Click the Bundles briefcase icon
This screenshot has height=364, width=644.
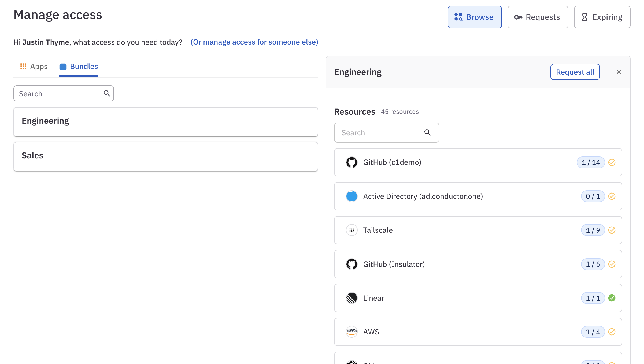(63, 66)
